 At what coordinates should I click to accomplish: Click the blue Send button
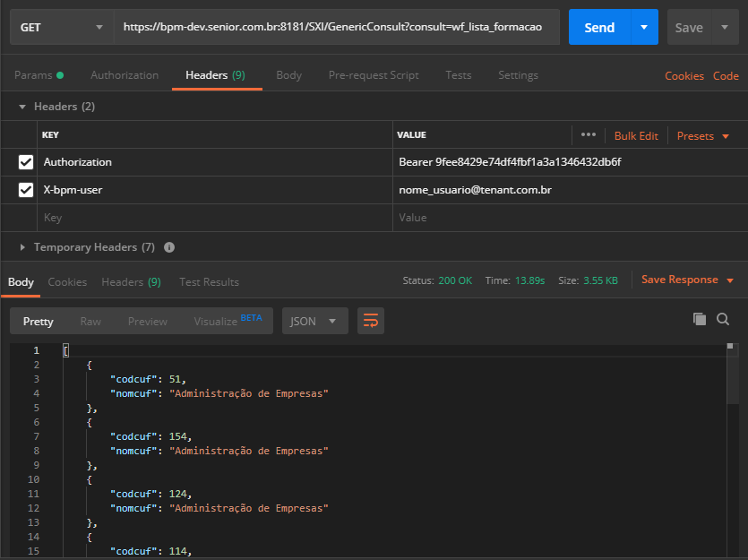[x=599, y=28]
